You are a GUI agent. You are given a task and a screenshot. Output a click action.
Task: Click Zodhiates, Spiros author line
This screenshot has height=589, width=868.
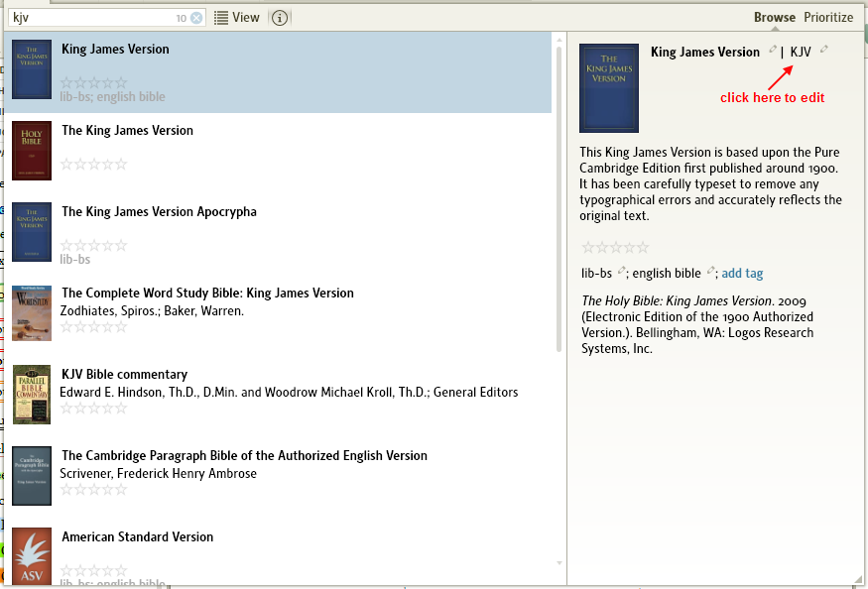[152, 311]
